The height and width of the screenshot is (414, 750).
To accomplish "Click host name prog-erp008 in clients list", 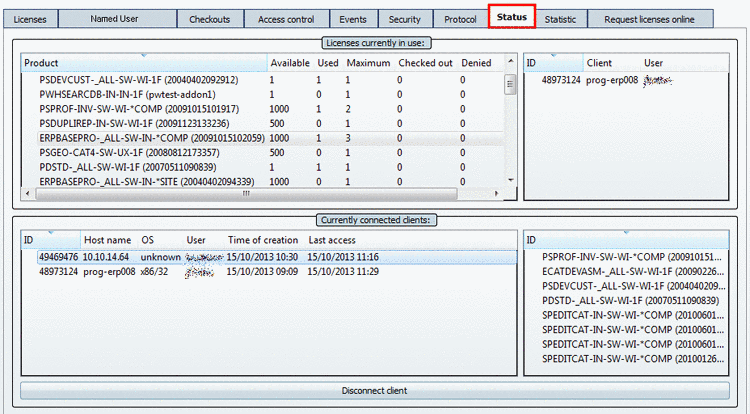I will pyautogui.click(x=109, y=272).
